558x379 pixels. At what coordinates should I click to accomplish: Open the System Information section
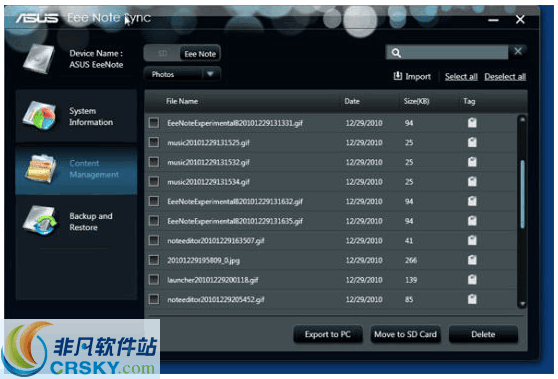click(x=76, y=116)
